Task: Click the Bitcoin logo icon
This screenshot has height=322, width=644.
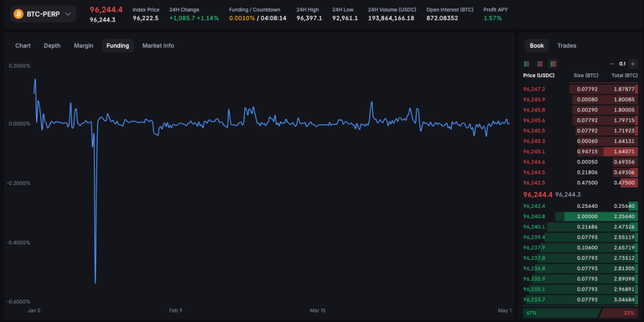Action: pos(18,14)
